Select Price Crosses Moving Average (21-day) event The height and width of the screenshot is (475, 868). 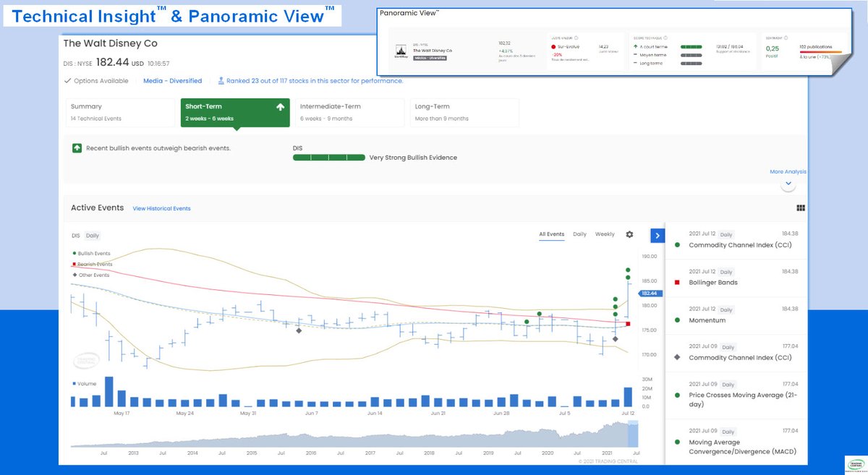tap(736, 395)
